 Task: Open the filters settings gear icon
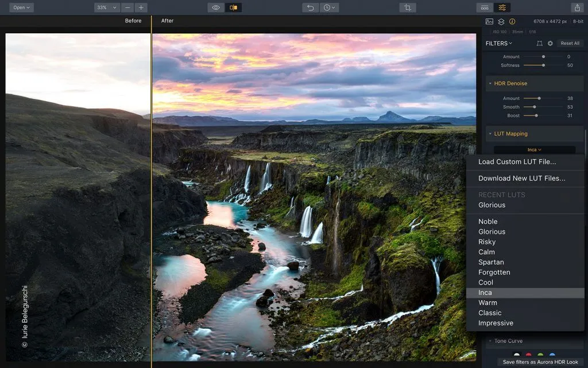pos(551,43)
